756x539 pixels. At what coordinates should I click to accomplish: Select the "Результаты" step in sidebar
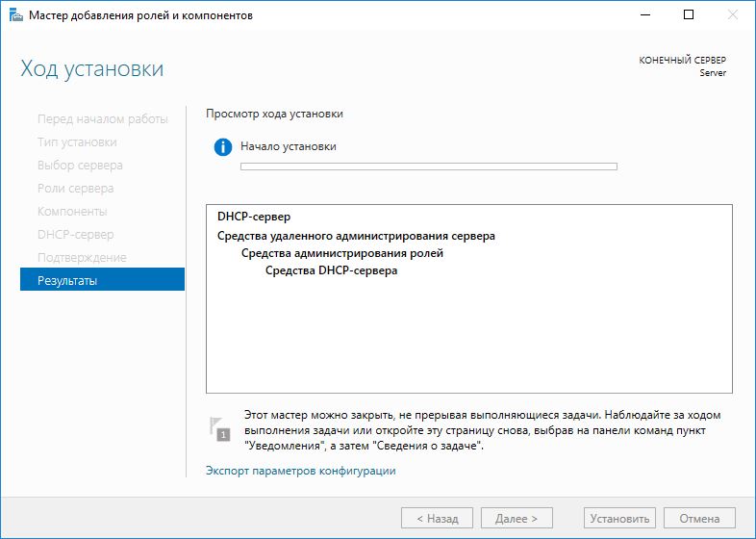(x=102, y=280)
